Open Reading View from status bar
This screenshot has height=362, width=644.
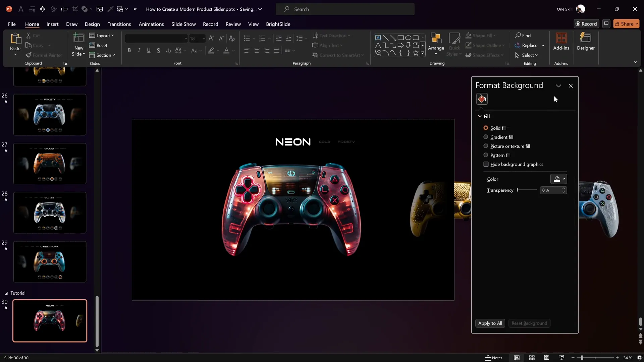click(546, 358)
